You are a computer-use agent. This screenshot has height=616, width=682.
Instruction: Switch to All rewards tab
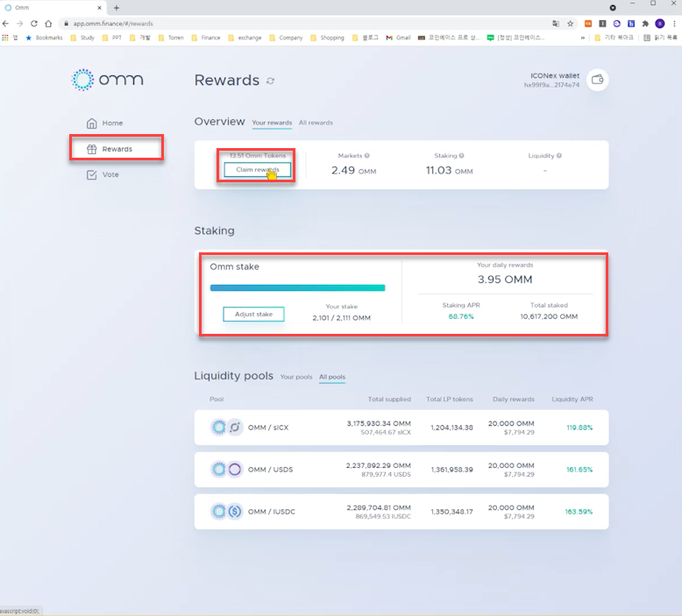click(316, 123)
